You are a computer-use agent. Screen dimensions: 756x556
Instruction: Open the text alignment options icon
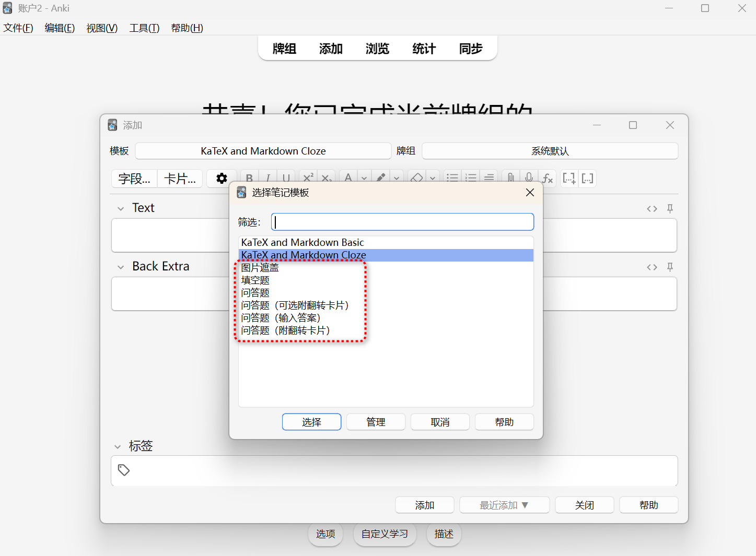coord(489,178)
